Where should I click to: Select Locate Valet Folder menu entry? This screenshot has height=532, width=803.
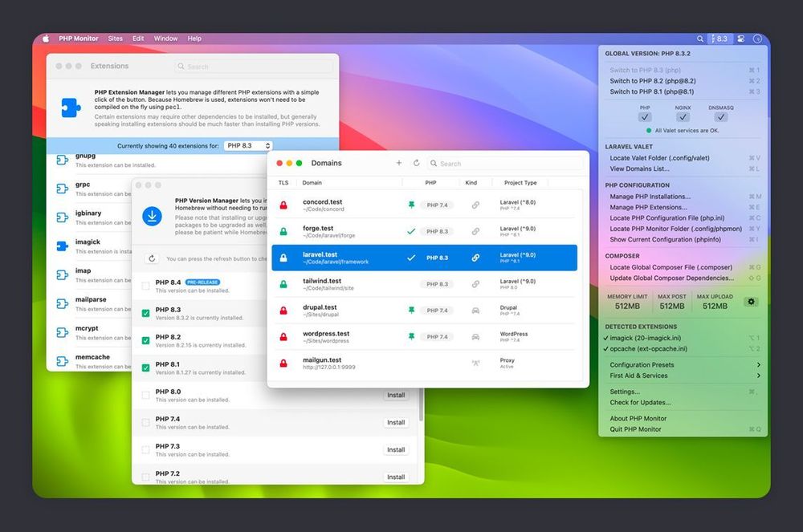tap(683, 158)
